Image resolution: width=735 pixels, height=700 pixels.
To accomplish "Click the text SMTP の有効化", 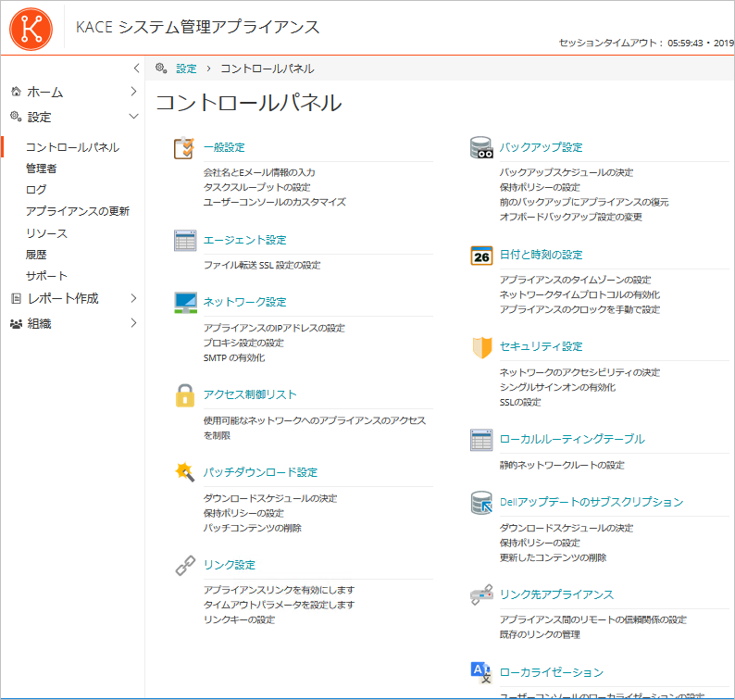I will [234, 357].
